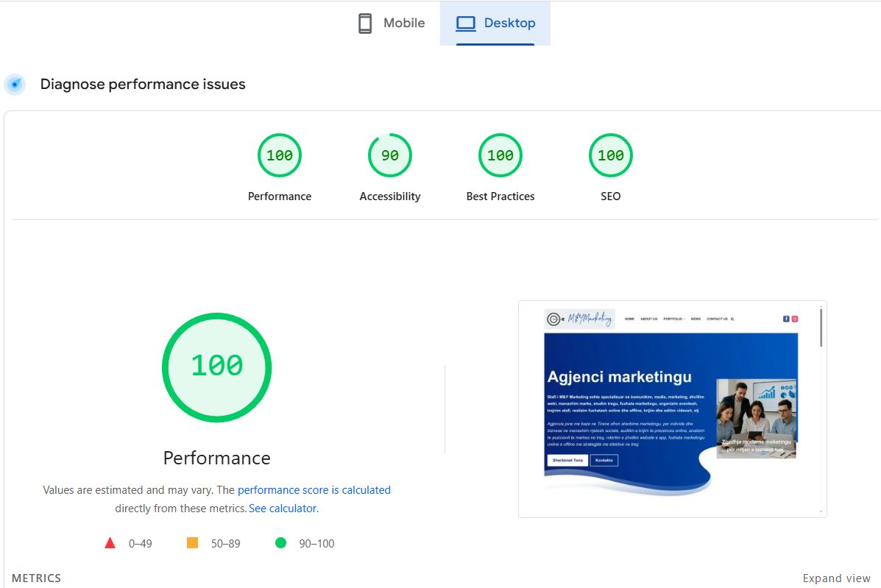Viewport: 881px width, 588px height.
Task: Switch to the Mobile tab
Action: pos(391,24)
